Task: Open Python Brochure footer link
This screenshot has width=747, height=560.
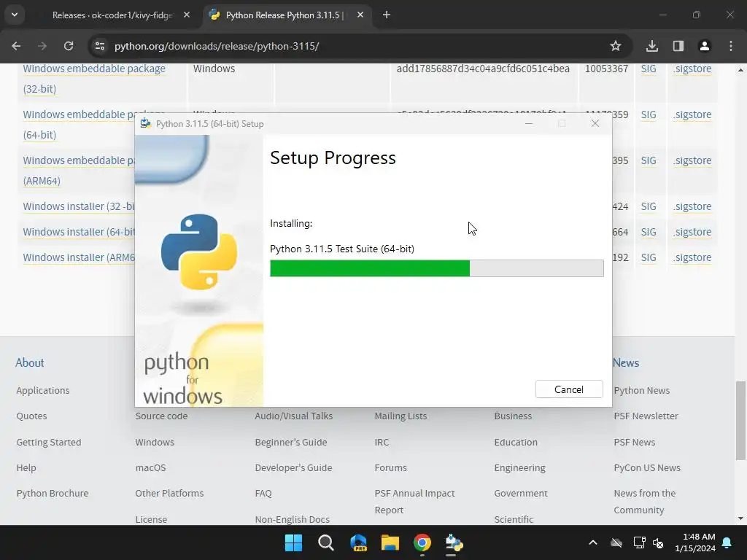Action: [x=53, y=494]
